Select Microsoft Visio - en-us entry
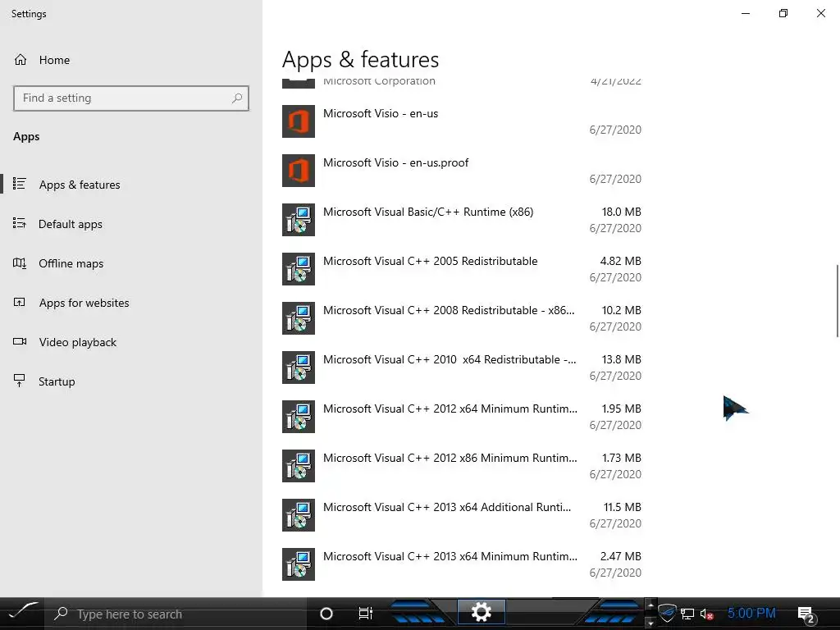This screenshot has width=840, height=630. [462, 121]
